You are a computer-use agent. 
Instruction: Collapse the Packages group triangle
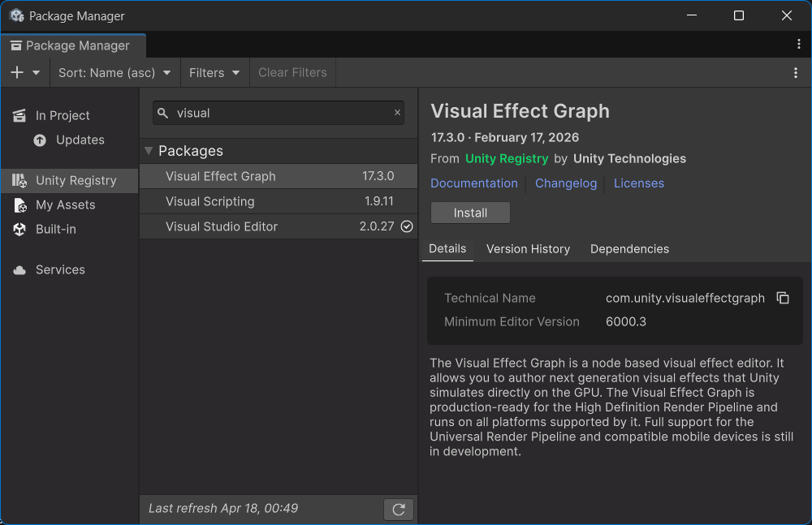[149, 151]
